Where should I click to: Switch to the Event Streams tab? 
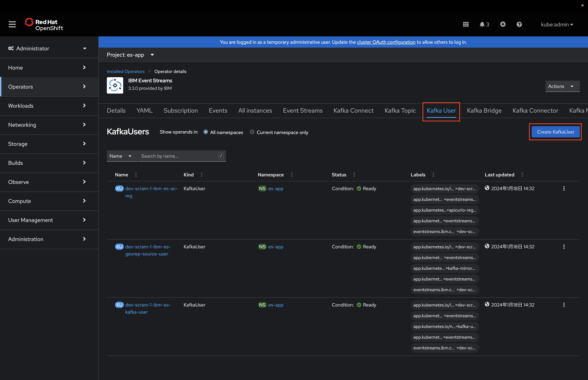(x=303, y=111)
